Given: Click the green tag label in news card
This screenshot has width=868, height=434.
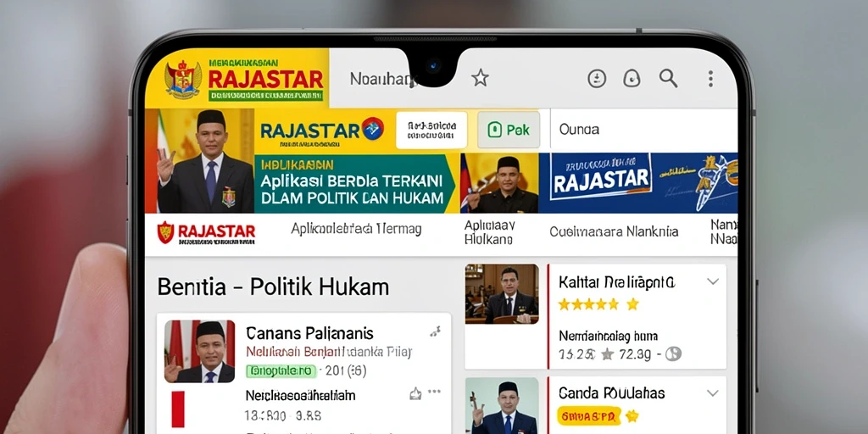Looking at the screenshot, I should pos(281,370).
